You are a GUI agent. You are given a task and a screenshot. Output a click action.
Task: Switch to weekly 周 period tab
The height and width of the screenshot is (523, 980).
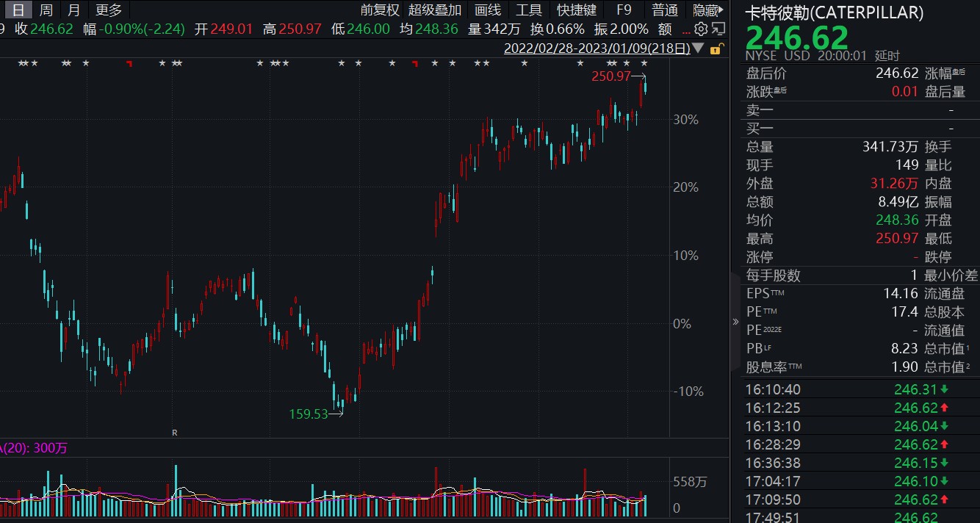tap(46, 10)
